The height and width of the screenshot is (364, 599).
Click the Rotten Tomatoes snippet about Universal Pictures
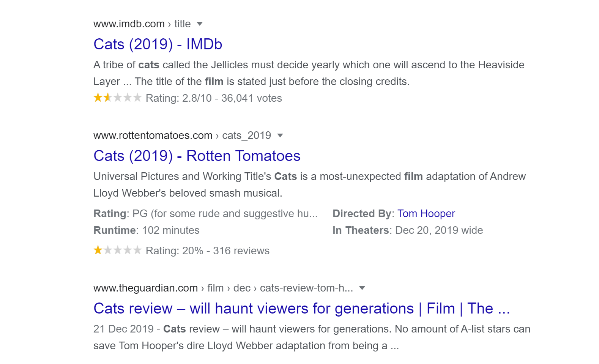309,184
